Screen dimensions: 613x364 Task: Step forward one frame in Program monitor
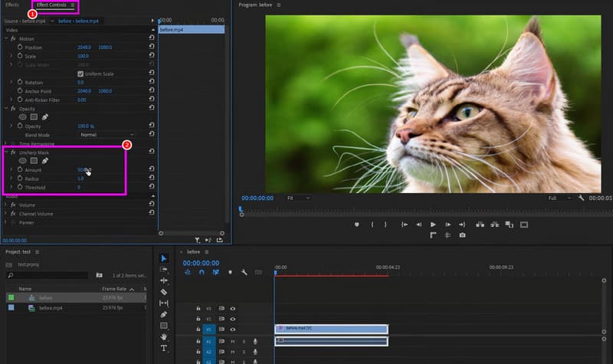point(448,225)
